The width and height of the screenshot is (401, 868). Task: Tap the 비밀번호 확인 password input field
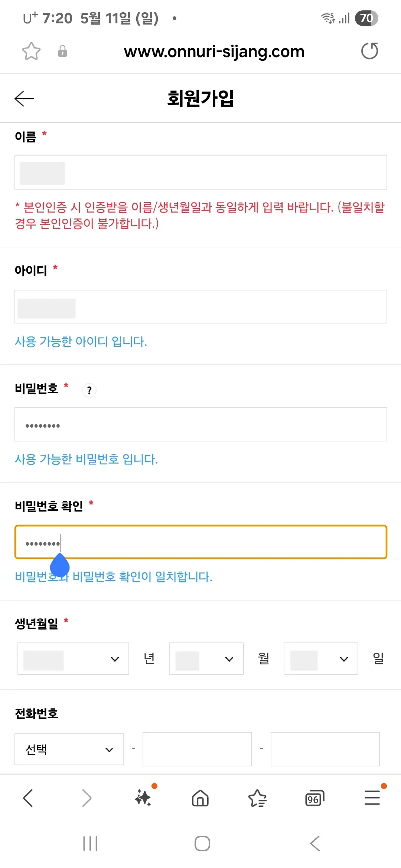coord(200,542)
